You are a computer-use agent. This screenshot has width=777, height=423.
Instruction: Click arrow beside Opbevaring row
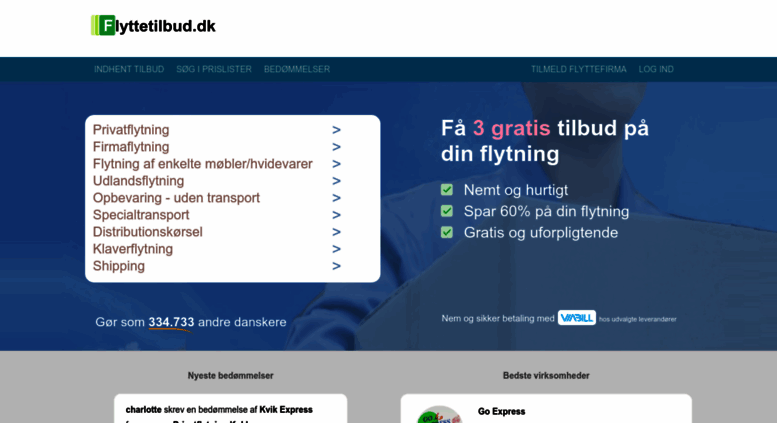pos(336,198)
